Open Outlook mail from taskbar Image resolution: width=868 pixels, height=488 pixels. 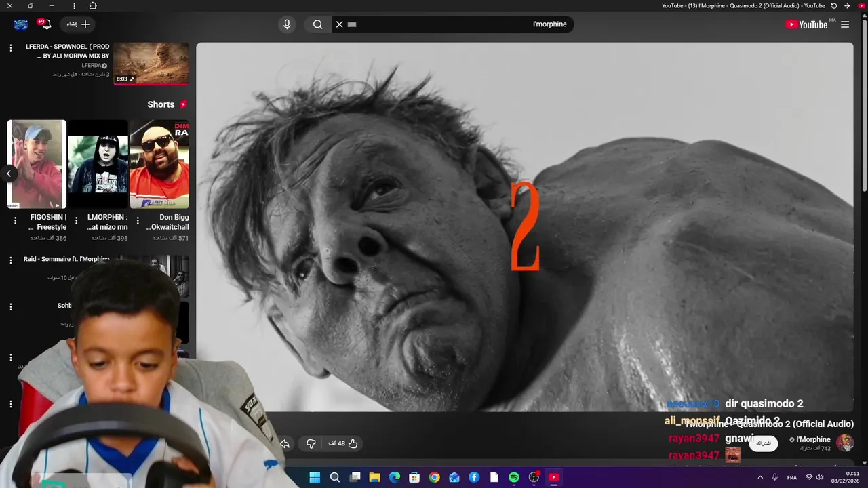tap(454, 477)
